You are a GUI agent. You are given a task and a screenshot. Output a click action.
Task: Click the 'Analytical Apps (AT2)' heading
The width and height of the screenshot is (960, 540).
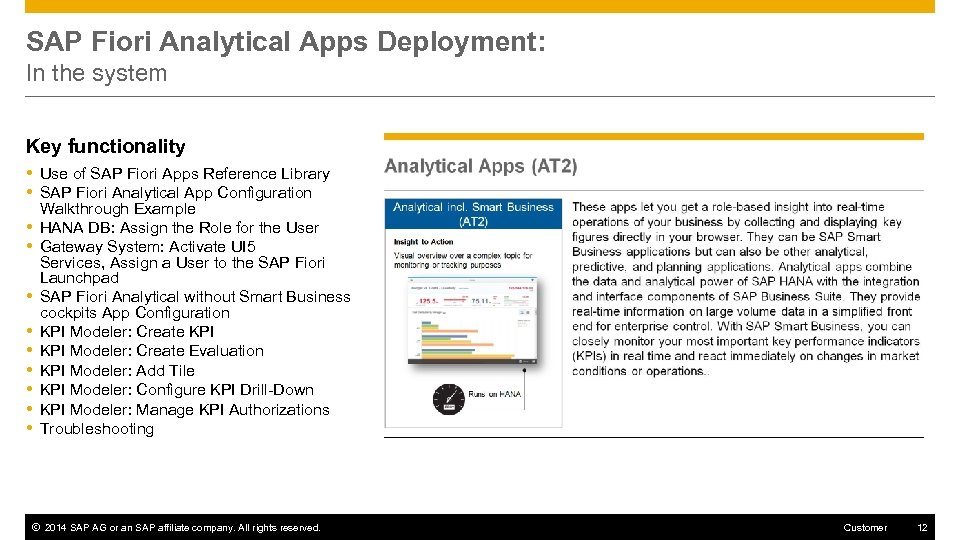point(481,166)
